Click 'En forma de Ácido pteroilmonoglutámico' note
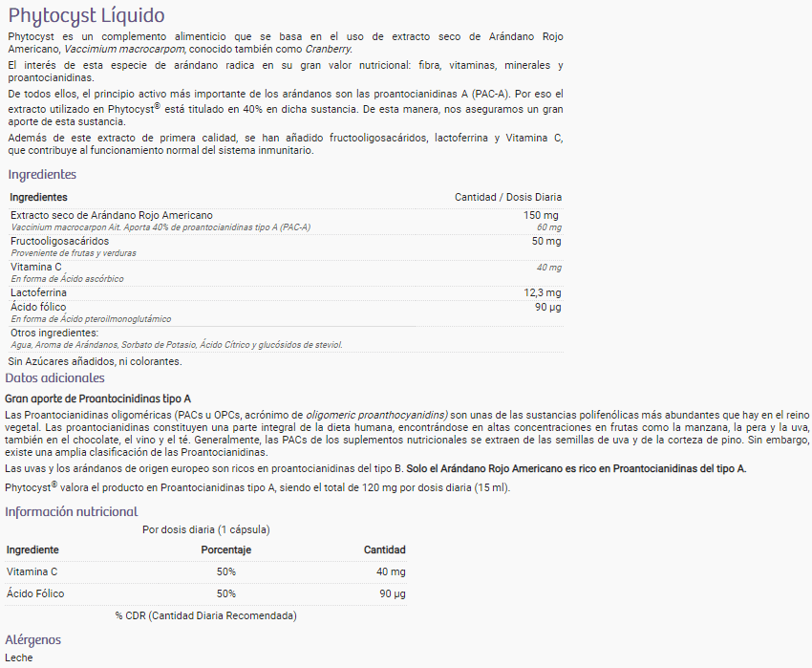812x668 pixels. click(91, 319)
